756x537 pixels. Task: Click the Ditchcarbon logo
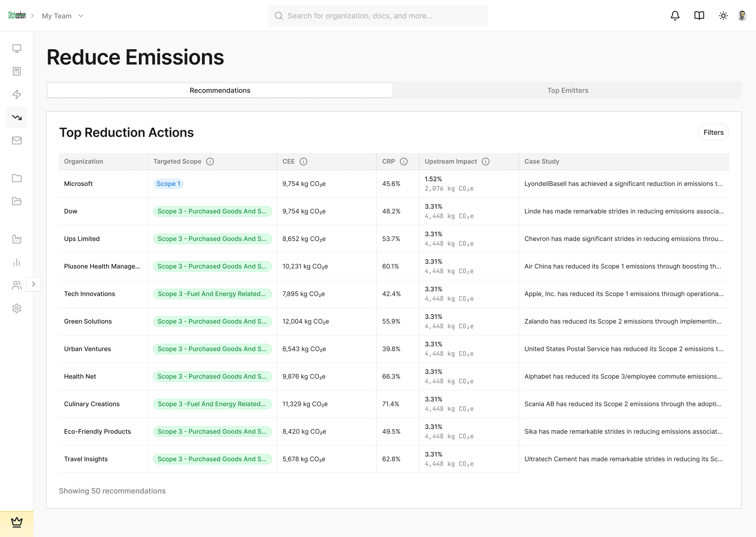tap(17, 15)
